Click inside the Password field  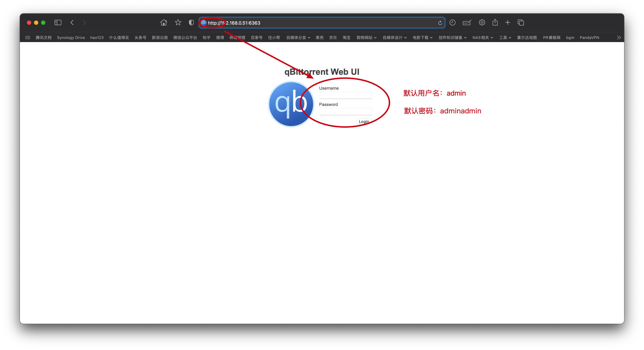tap(346, 111)
